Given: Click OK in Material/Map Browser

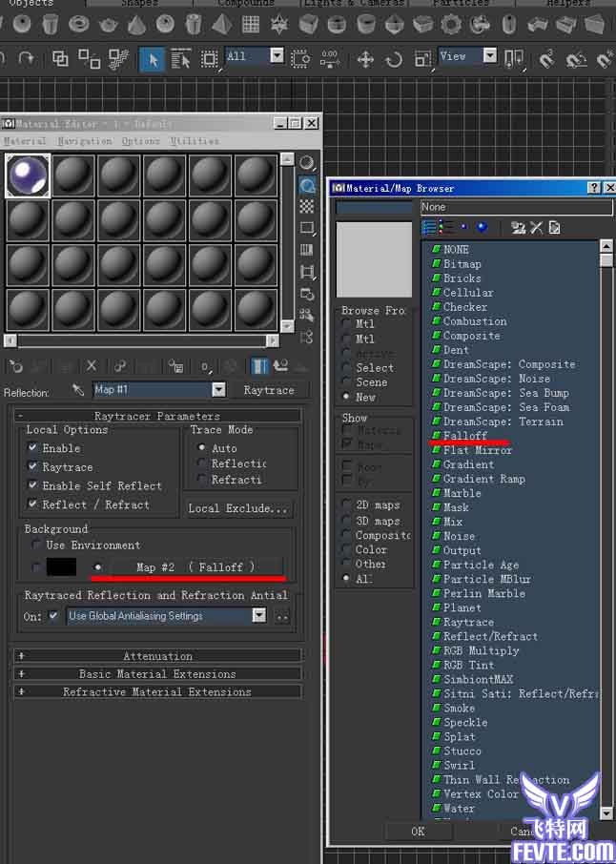Looking at the screenshot, I should pos(418,831).
